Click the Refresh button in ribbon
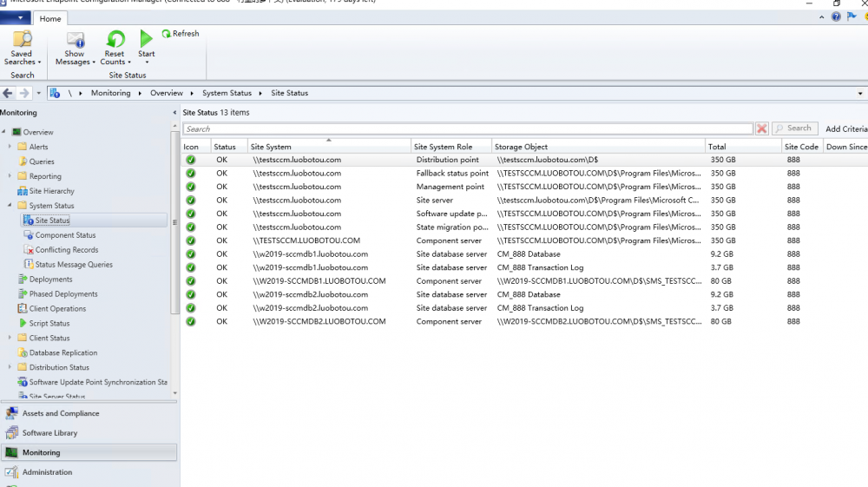Viewport: 868px width, 487px height. pyautogui.click(x=181, y=34)
